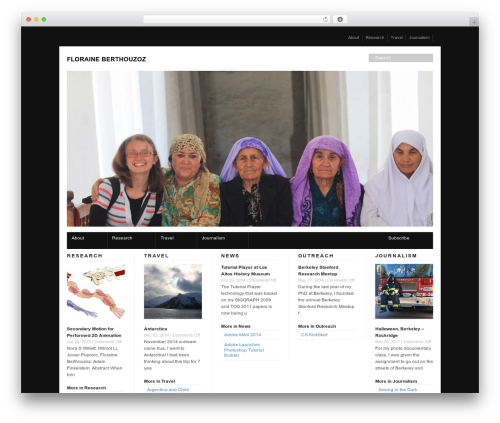Click Subscribe in the navigation bar
The image size is (500, 423).
click(x=399, y=238)
